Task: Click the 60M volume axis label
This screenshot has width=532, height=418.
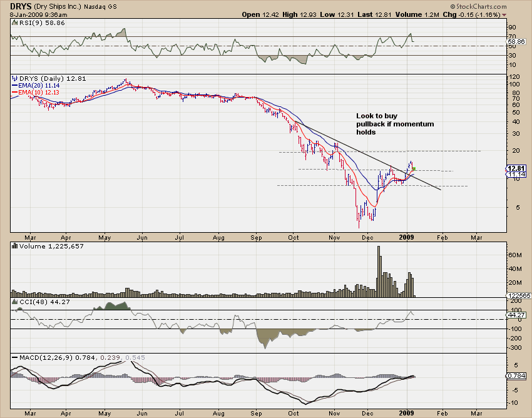Action: coord(514,255)
